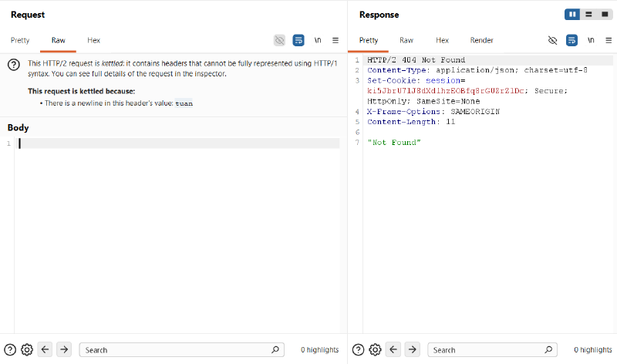
Task: Click the 'This request is kettled because:' heading
Action: coord(82,91)
